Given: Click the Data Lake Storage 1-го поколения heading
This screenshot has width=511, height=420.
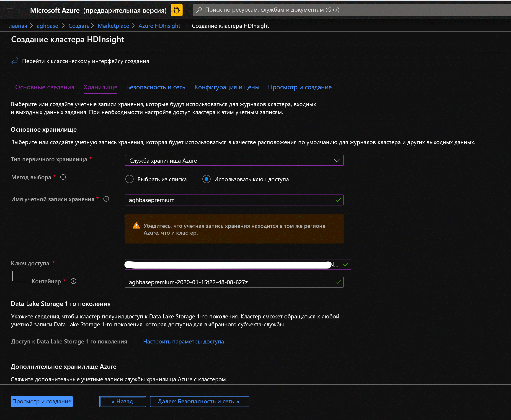Looking at the screenshot, I should point(61,304).
